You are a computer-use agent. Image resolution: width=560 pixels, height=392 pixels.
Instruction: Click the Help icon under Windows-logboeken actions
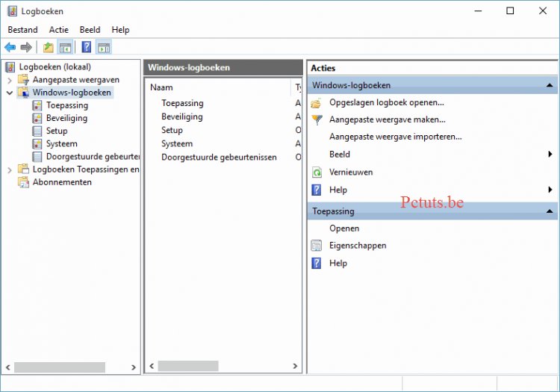point(317,190)
